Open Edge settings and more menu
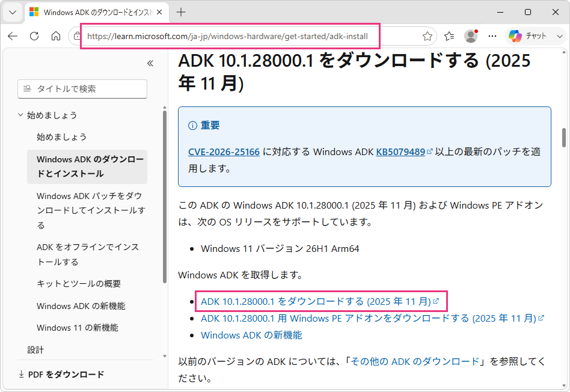570x392 pixels. pos(492,36)
